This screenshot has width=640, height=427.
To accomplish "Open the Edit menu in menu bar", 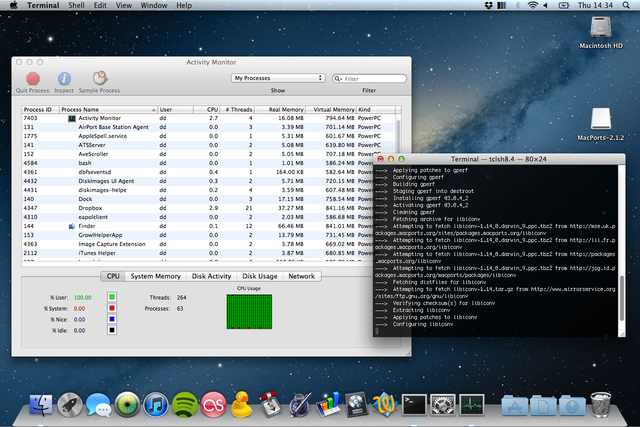I will [x=100, y=5].
